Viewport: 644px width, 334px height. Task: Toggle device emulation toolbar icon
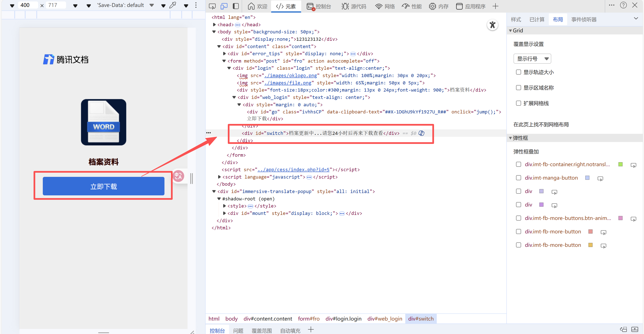pyautogui.click(x=224, y=6)
